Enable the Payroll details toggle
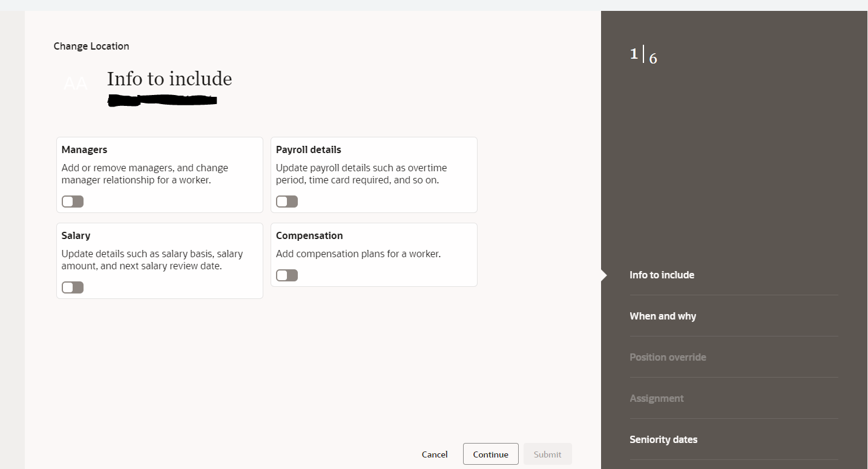 click(286, 201)
